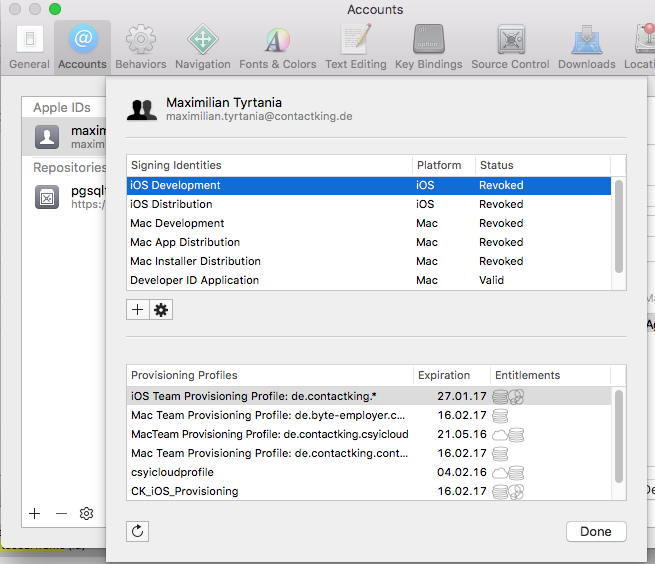Select the de.contactking.csyicloud profile row
Image resolution: width=655 pixels, height=564 pixels.
369,434
